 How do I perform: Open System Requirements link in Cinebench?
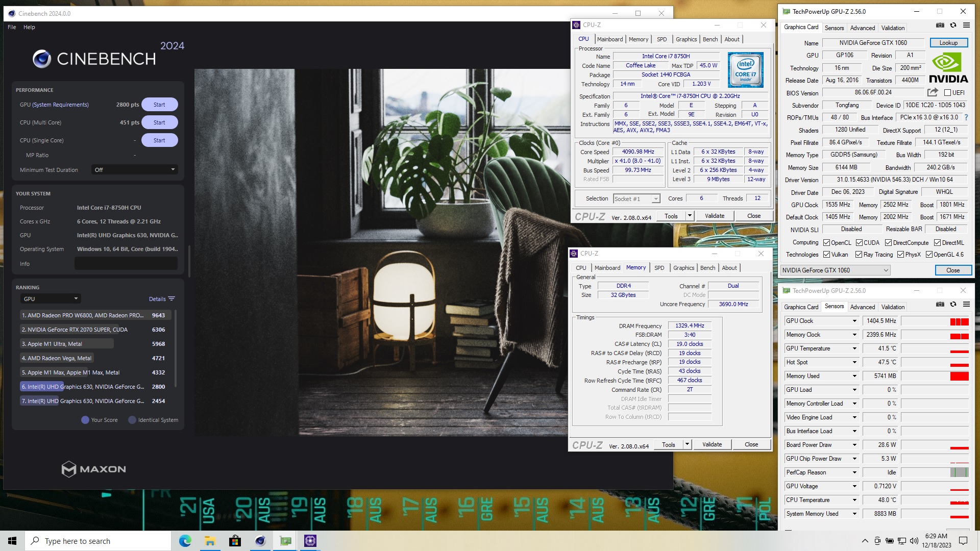pyautogui.click(x=60, y=105)
